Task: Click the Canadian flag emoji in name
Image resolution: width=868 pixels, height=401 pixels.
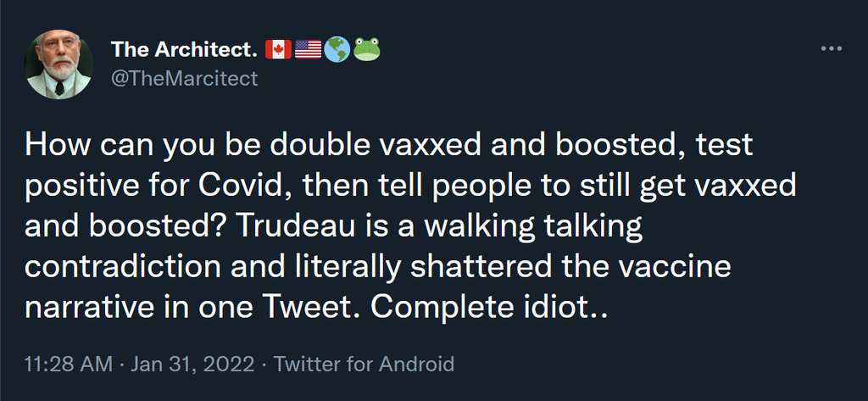Action: coord(277,50)
